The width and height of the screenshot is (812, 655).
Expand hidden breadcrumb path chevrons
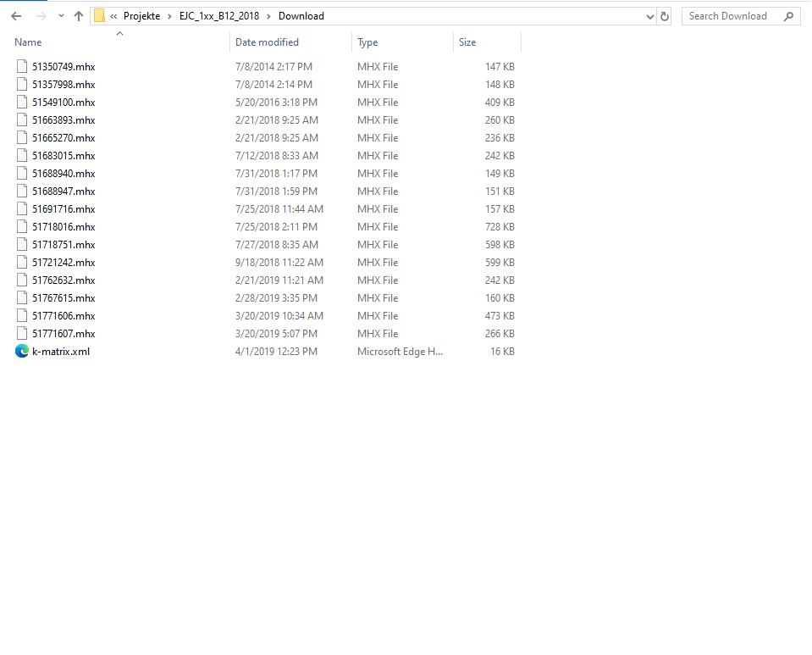[113, 16]
